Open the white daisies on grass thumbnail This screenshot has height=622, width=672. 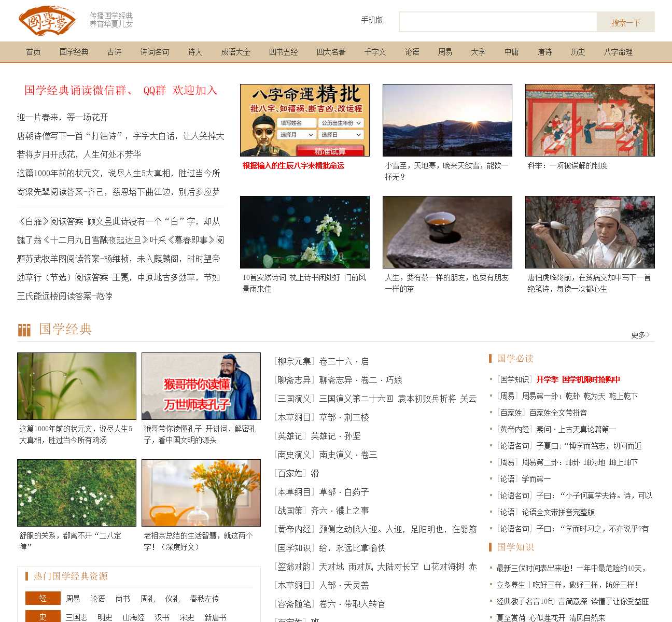[x=77, y=493]
